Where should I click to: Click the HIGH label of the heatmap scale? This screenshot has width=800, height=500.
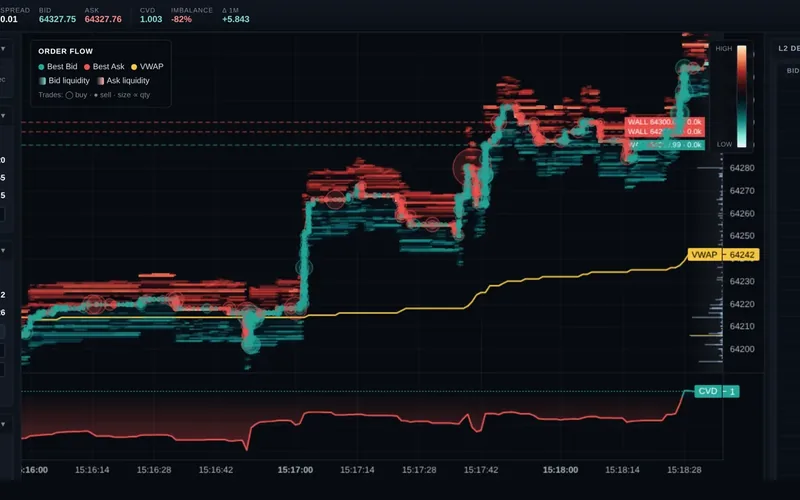pyautogui.click(x=723, y=48)
